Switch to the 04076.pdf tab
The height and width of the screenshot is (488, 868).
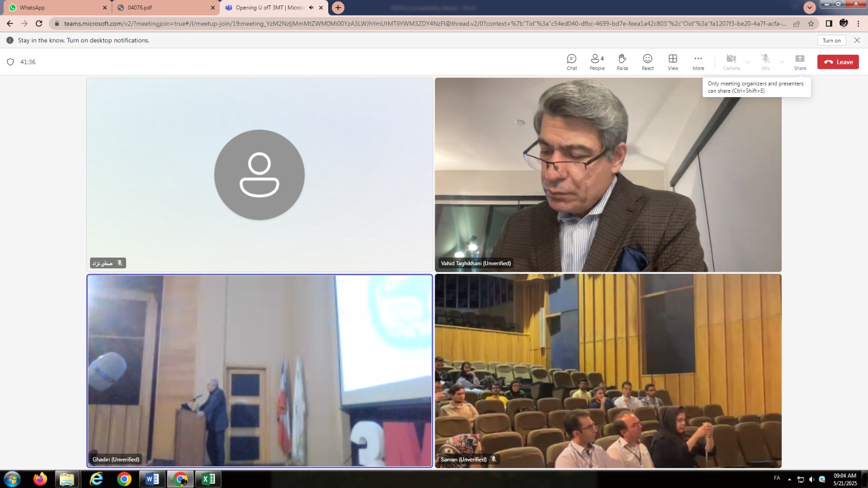[163, 8]
